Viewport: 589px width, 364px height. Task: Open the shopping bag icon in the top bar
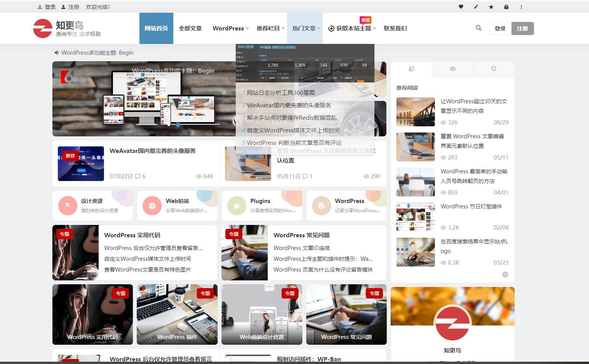pyautogui.click(x=506, y=7)
